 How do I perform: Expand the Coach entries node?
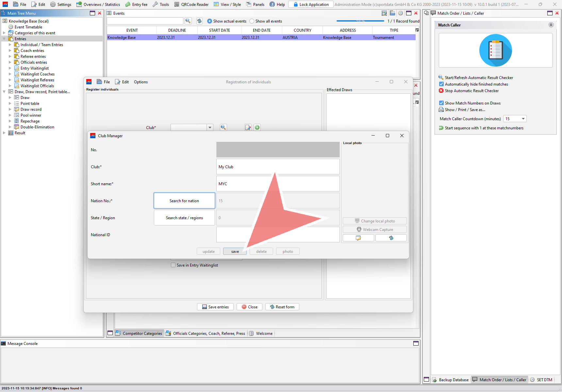tap(10, 50)
